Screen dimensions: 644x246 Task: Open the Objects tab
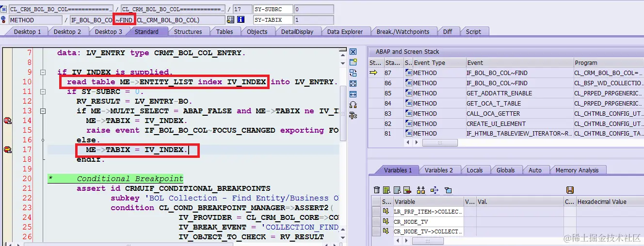(257, 31)
